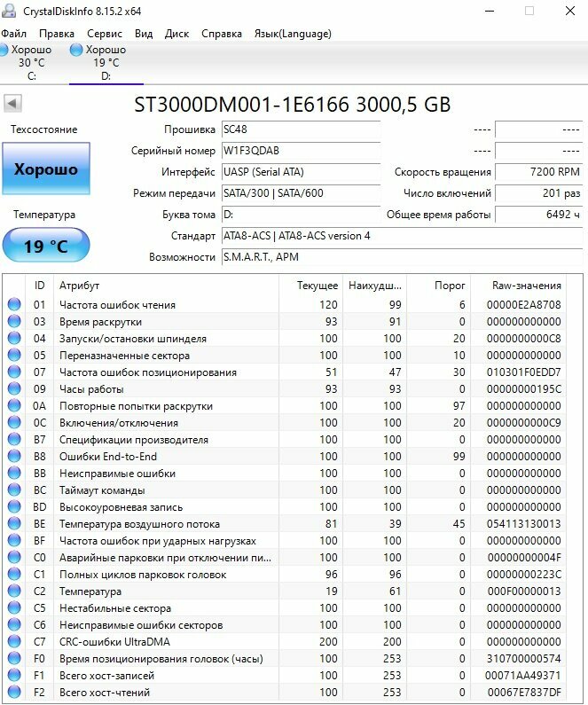
Task: Click the status orb for attribute 0A
Action: 14,405
